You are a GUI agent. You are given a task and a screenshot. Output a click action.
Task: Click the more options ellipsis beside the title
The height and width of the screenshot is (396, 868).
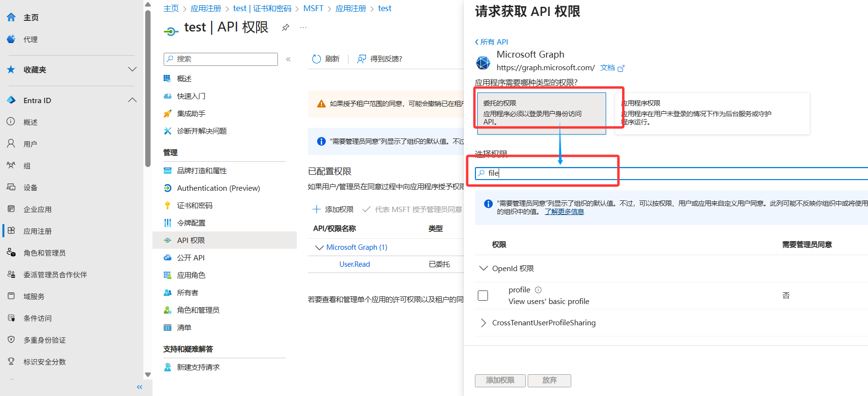tap(304, 28)
